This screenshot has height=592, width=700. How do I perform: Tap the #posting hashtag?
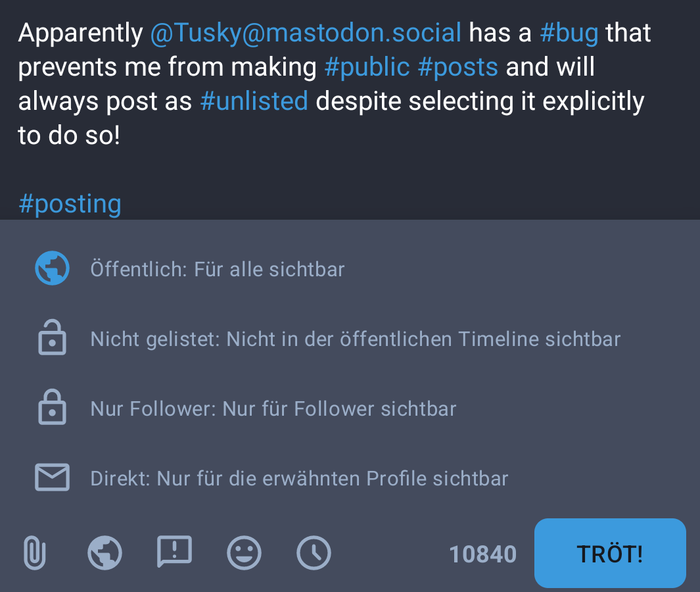(70, 204)
